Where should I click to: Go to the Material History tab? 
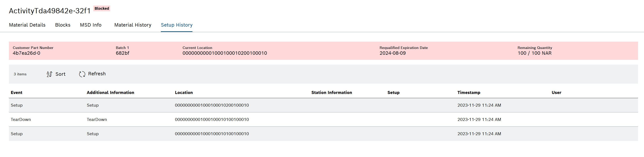coord(133,25)
